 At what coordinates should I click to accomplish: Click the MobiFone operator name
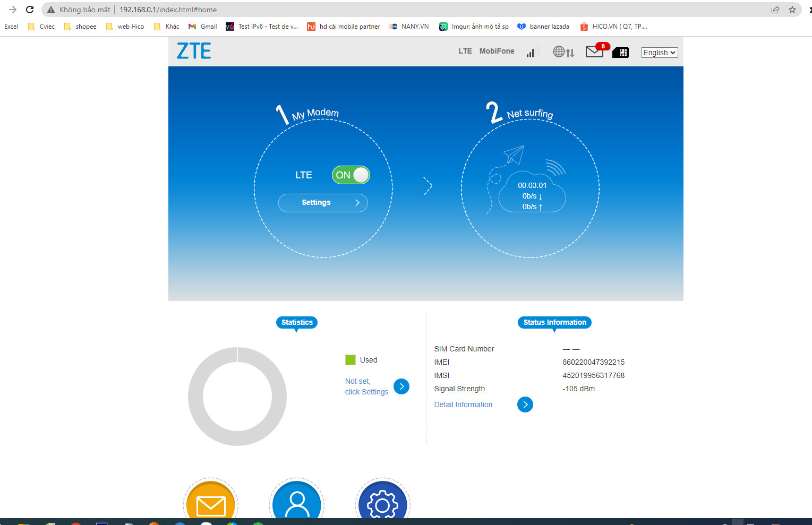pyautogui.click(x=497, y=51)
